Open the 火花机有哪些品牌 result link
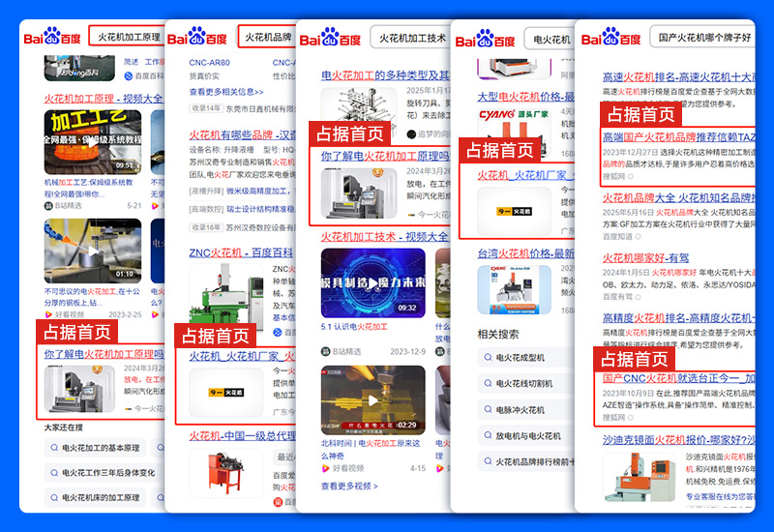Image resolution: width=774 pixels, height=532 pixels. [x=243, y=134]
